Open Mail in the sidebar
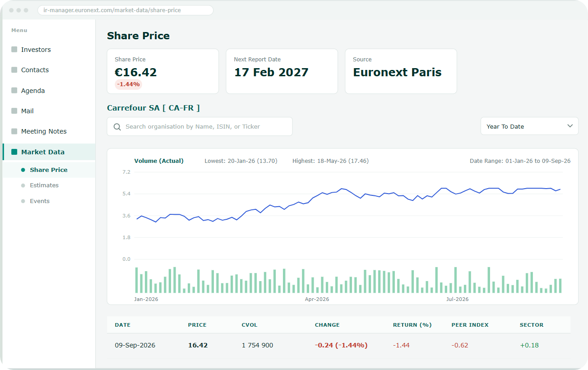 pyautogui.click(x=49, y=111)
